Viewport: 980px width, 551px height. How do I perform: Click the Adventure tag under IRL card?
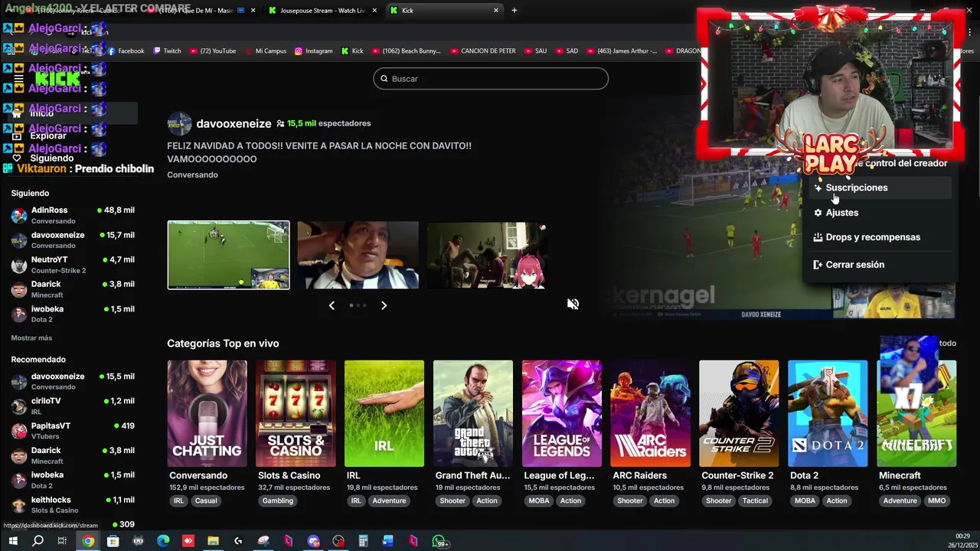[389, 500]
